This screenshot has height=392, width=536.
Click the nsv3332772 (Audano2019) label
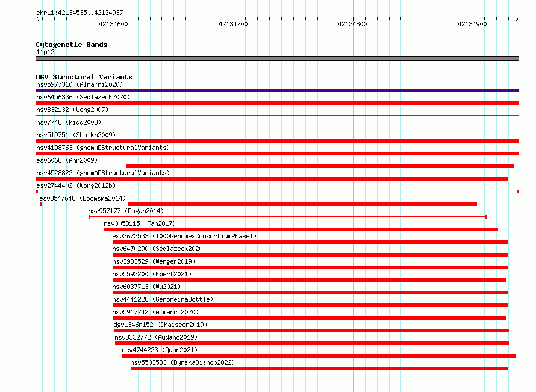click(x=156, y=337)
